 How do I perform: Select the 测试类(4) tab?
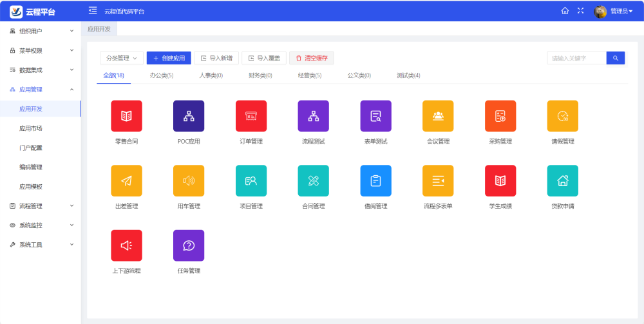click(408, 75)
